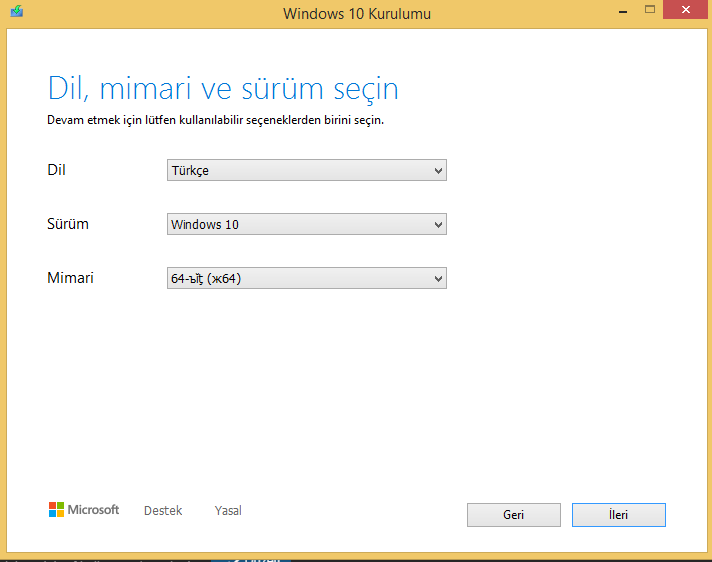Viewport: 712px width, 562px height.
Task: Click the Sürüm label
Action: (x=68, y=224)
